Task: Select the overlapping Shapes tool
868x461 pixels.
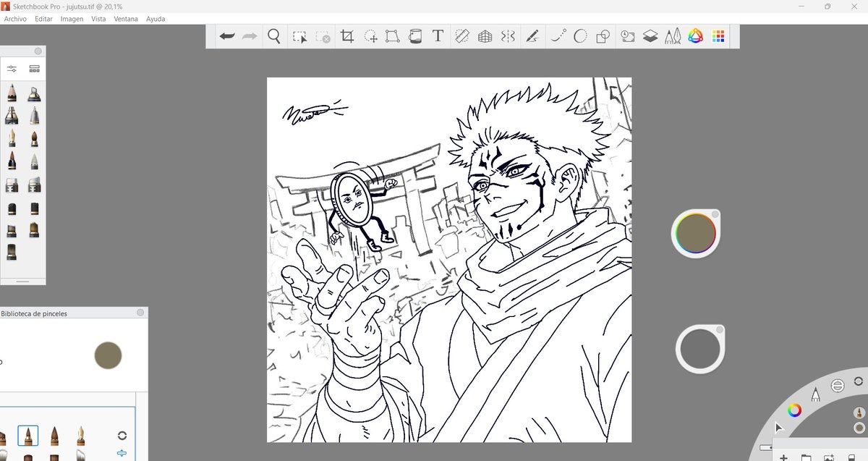Action: [603, 36]
